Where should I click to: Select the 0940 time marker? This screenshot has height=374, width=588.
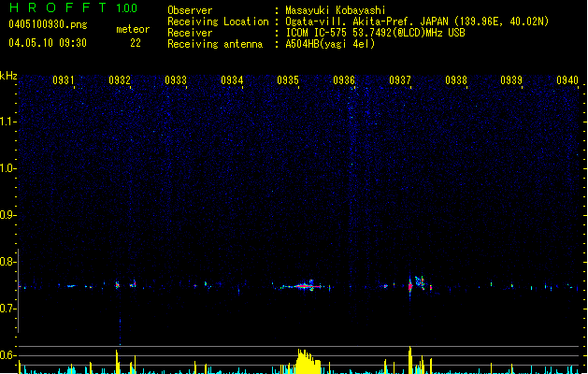coord(567,80)
